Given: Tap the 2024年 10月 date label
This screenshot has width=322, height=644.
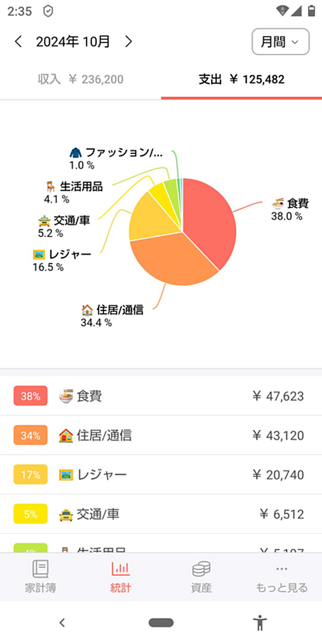Looking at the screenshot, I should click(73, 41).
